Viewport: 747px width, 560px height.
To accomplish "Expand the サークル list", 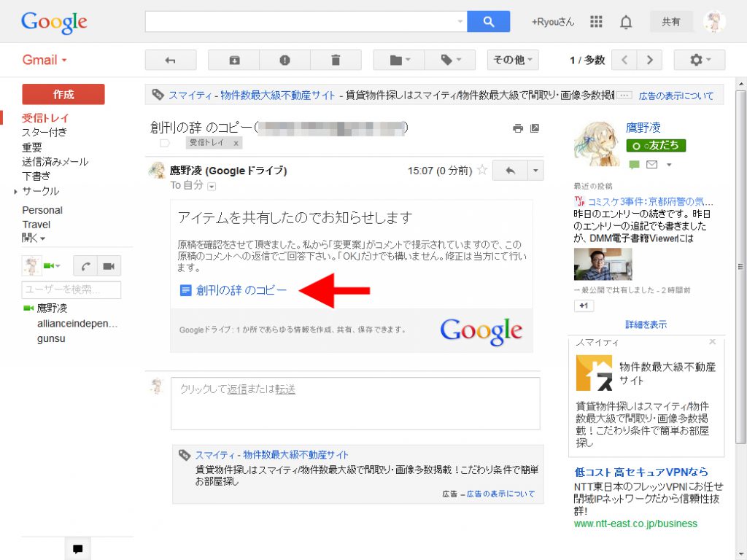I will [x=16, y=192].
